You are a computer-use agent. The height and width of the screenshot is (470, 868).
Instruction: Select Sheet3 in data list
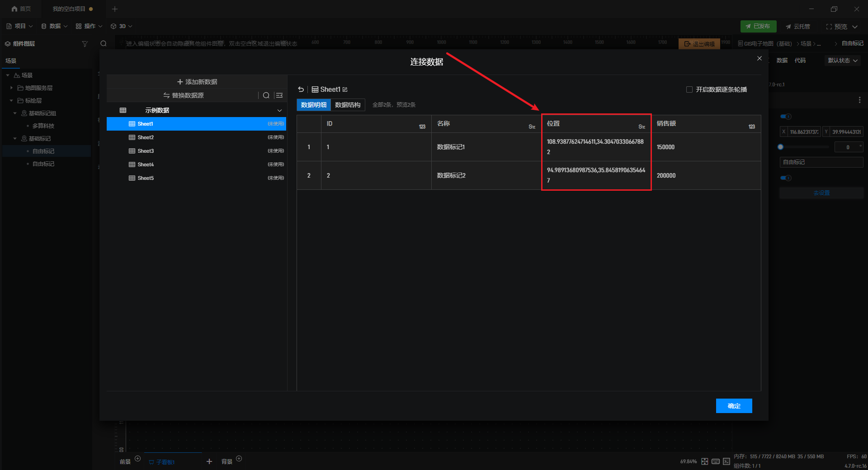pos(146,151)
